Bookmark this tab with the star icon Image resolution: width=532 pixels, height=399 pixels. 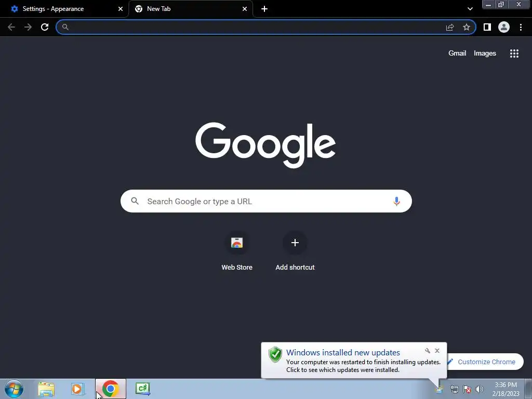pos(467,27)
